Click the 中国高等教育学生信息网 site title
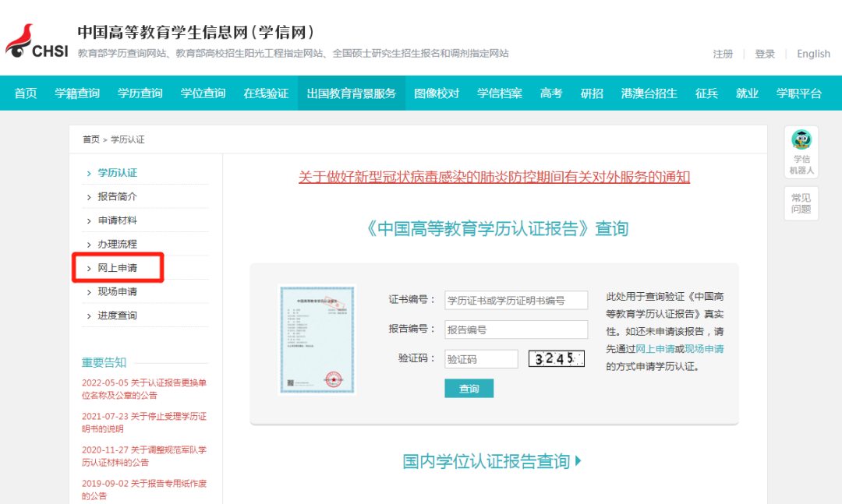This screenshot has width=842, height=504. point(196,32)
